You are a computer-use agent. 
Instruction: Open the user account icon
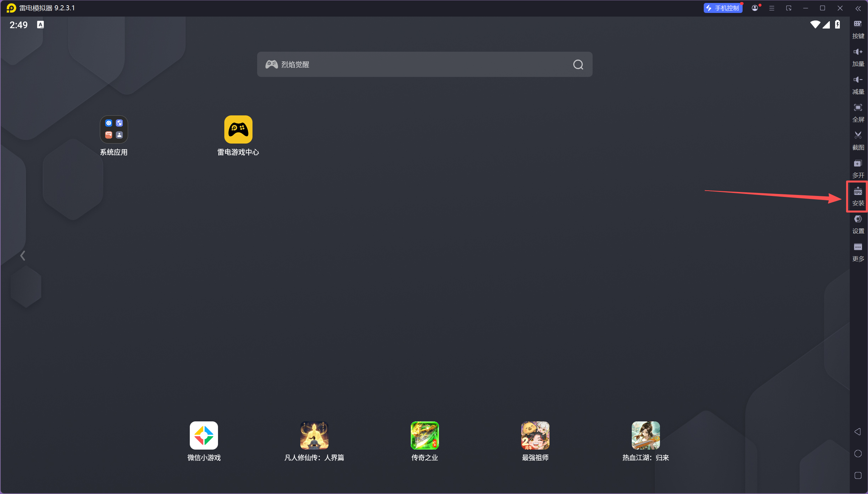755,8
